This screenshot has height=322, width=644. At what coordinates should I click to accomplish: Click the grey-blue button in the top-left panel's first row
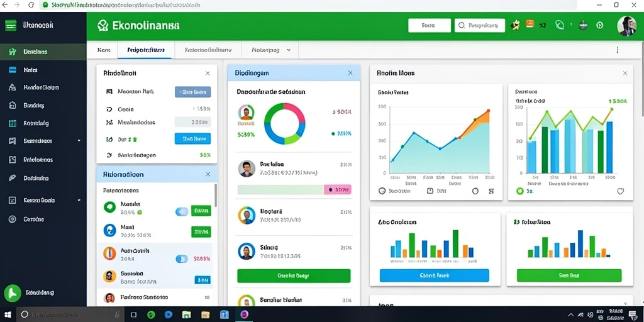(x=192, y=92)
